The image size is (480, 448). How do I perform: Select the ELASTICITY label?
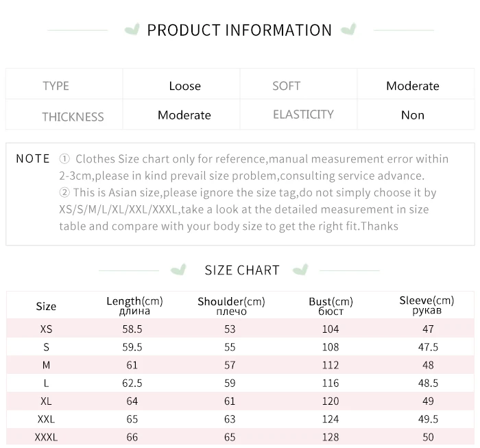coord(303,115)
